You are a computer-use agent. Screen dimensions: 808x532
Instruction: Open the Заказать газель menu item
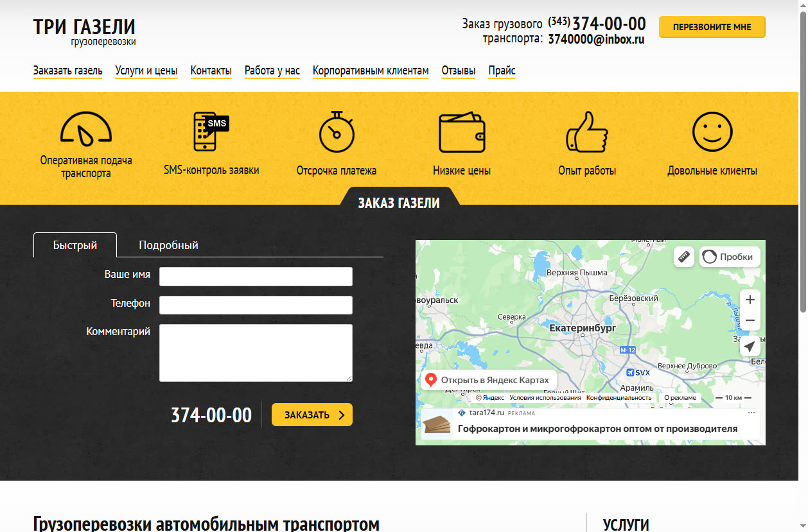(x=67, y=71)
